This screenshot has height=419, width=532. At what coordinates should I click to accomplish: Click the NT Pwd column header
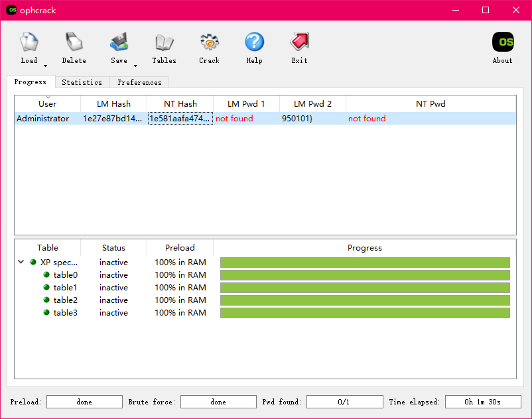click(431, 104)
